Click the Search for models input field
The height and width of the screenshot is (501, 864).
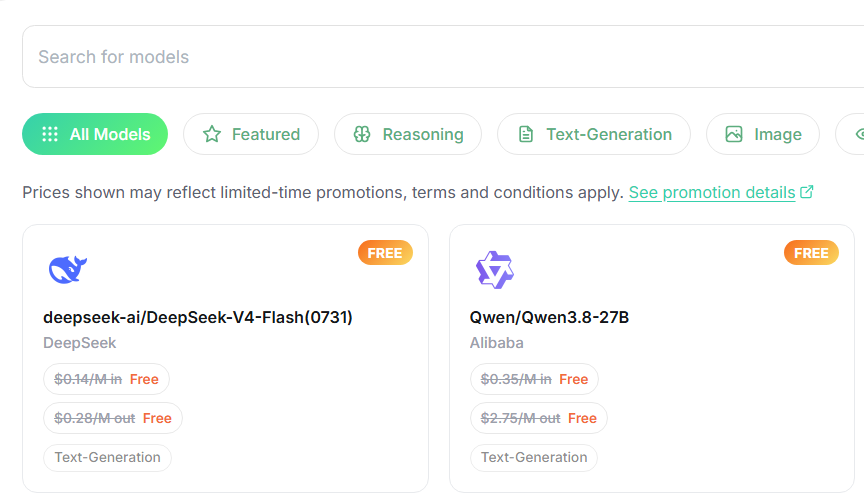[443, 57]
